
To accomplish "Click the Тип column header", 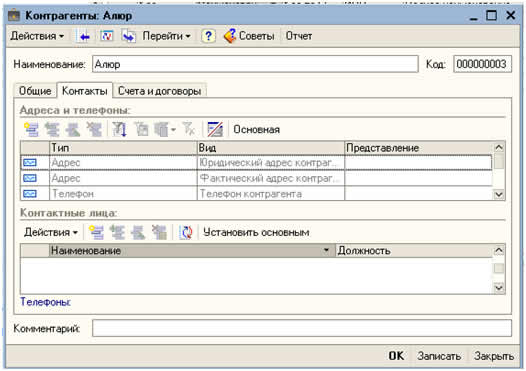I will (123, 148).
